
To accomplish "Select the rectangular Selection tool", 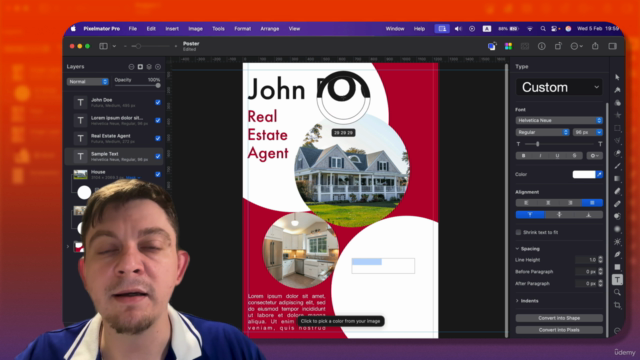I will 617,128.
